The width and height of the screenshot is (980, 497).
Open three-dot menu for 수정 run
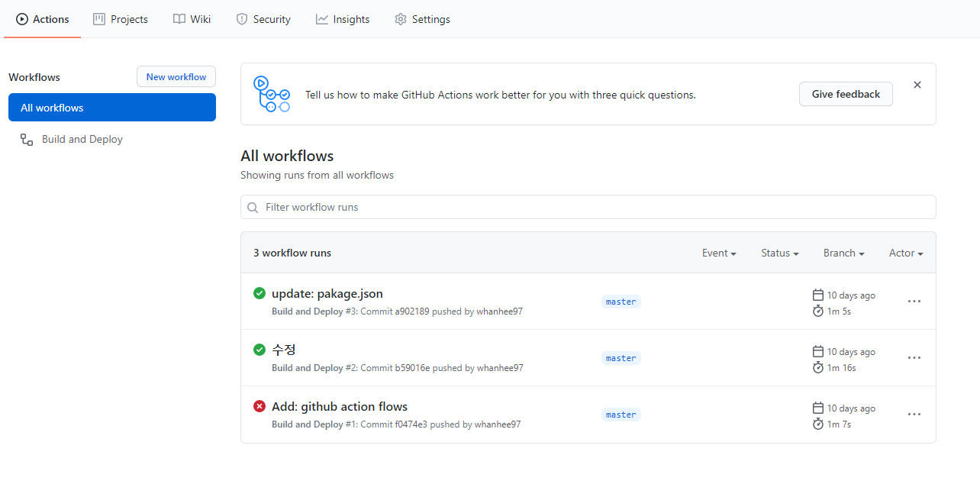tap(914, 358)
